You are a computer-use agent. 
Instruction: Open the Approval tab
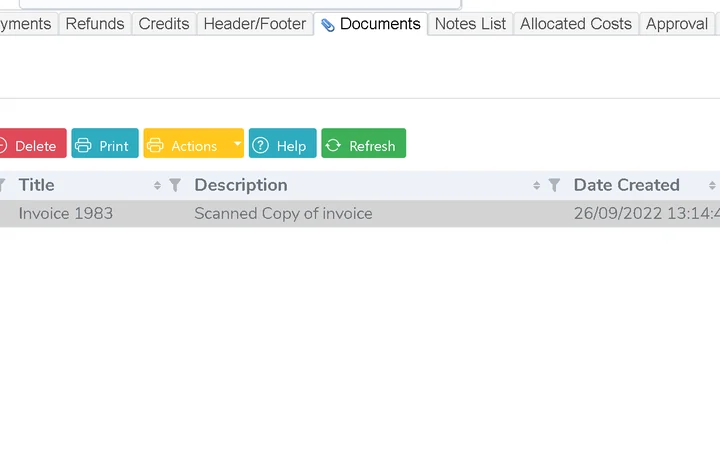[x=677, y=24]
